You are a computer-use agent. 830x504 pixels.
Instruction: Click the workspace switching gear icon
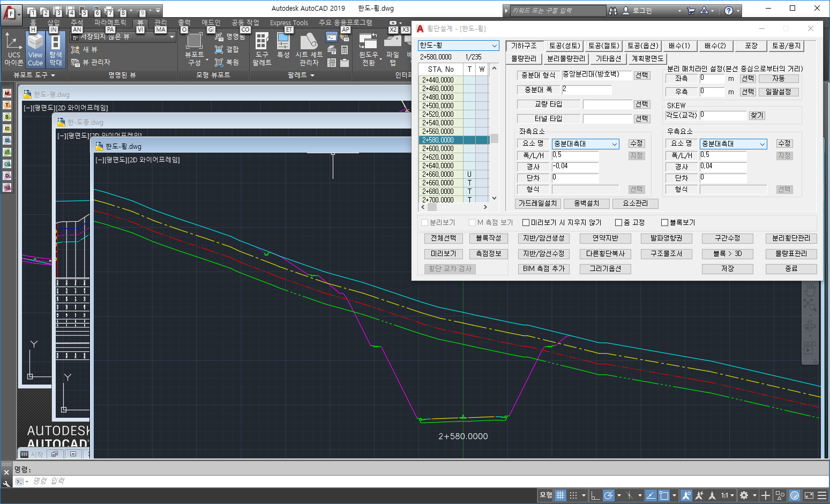pyautogui.click(x=744, y=495)
